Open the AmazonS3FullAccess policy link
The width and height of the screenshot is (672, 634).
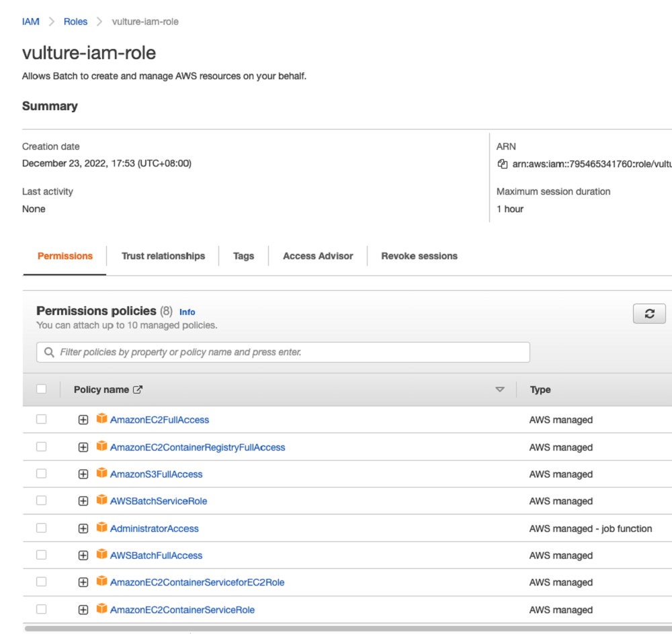click(x=156, y=474)
